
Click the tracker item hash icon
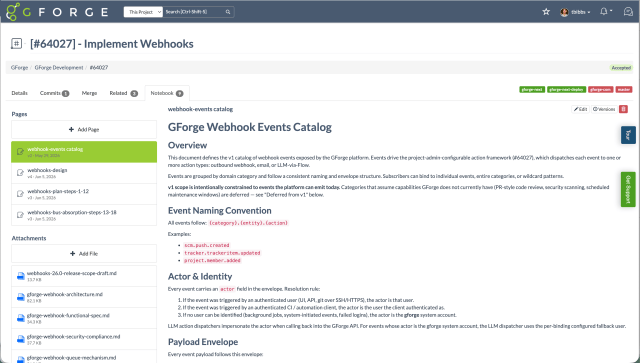pyautogui.click(x=16, y=43)
